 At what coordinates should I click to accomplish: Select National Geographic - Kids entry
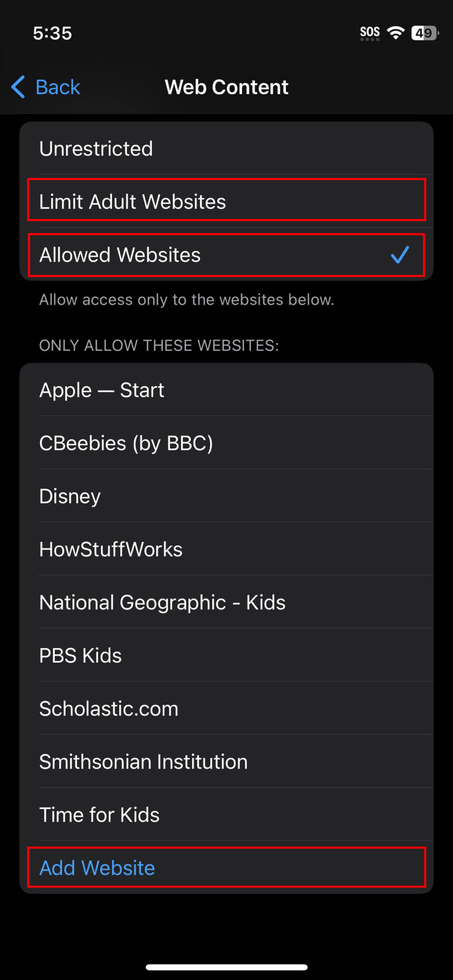tap(226, 602)
